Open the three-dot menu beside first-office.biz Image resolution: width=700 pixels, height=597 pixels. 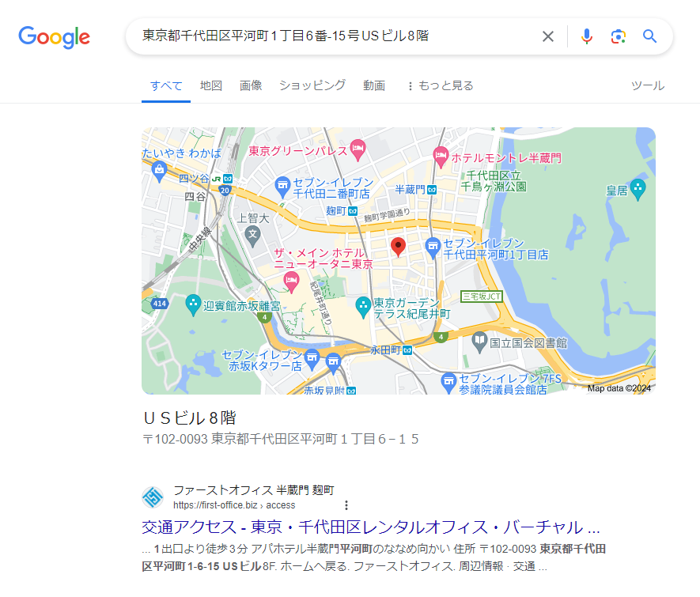346,505
